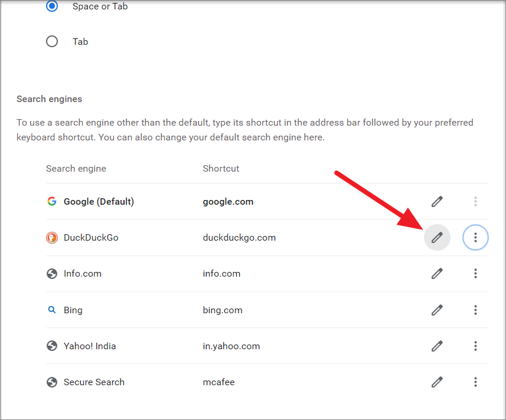The height and width of the screenshot is (420, 506).
Task: Open more actions for Secure Search
Action: click(475, 382)
